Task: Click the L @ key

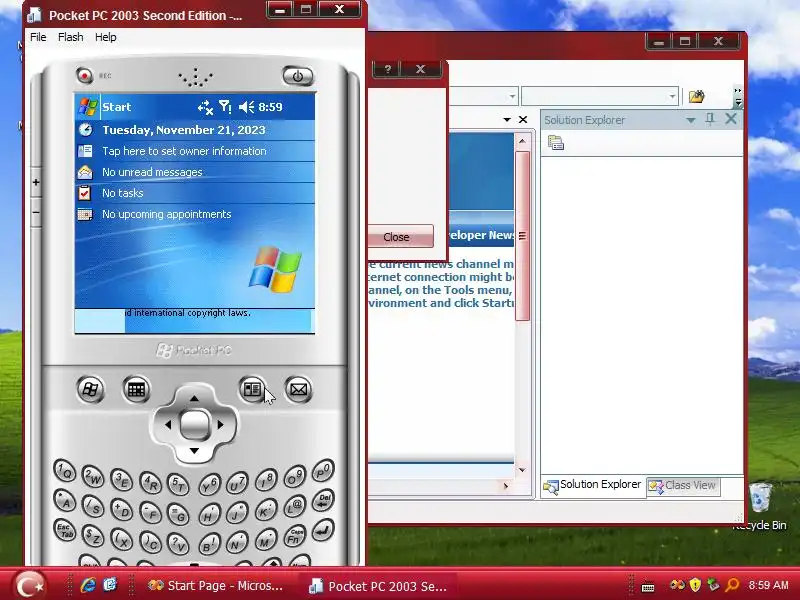Action: click(x=294, y=507)
